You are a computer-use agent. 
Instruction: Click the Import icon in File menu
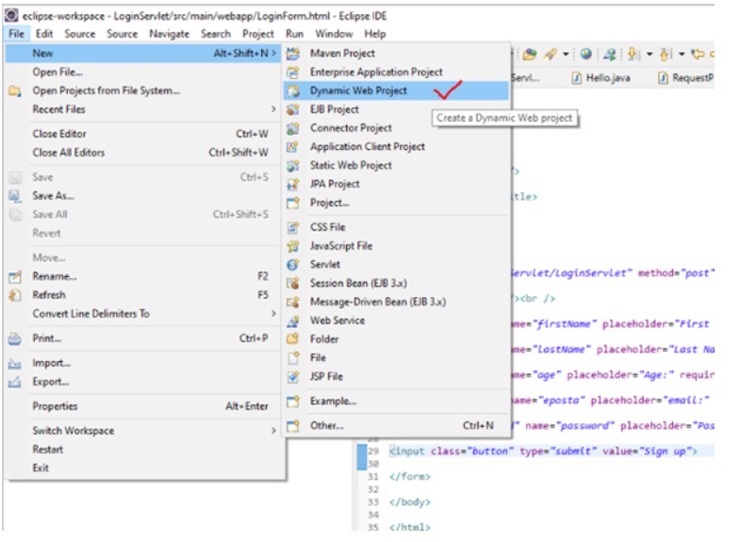(14, 364)
